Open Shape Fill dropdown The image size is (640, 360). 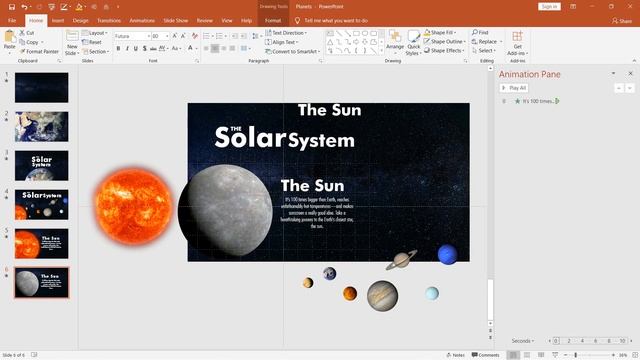(440, 32)
